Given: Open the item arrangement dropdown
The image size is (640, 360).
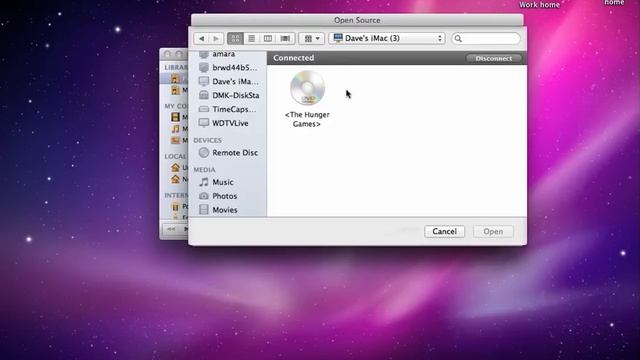Looking at the screenshot, I should [x=312, y=38].
